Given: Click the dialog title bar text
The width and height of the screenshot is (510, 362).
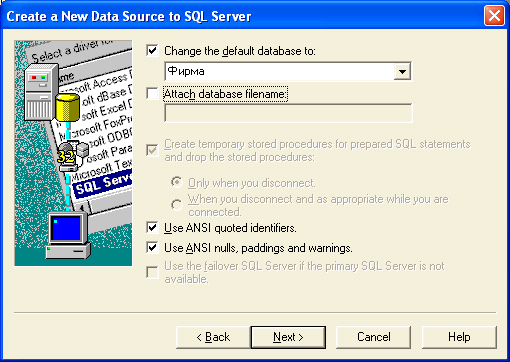Looking at the screenshot, I should point(129,16).
